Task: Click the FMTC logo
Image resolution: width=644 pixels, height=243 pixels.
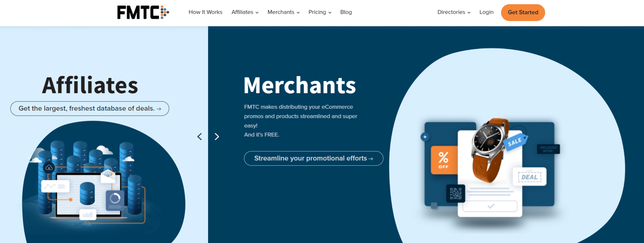Action: point(143,12)
